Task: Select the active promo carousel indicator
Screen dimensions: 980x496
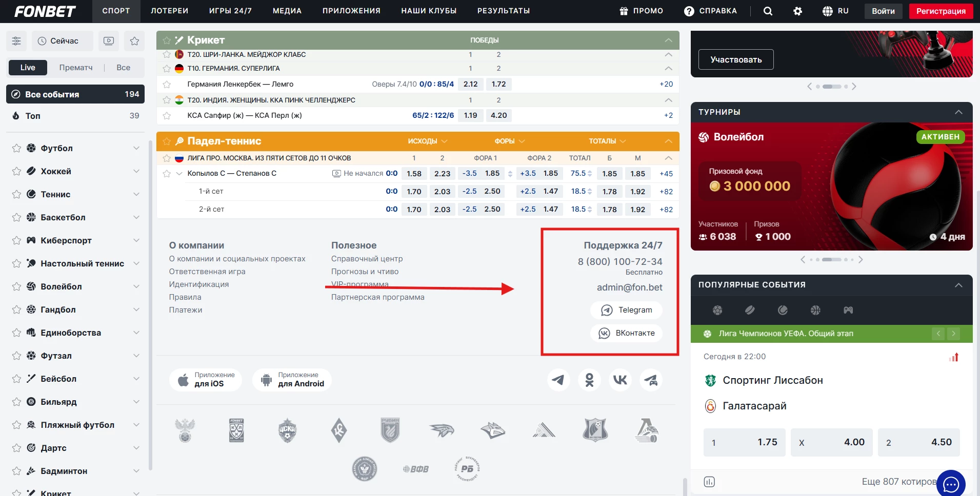Action: click(832, 87)
